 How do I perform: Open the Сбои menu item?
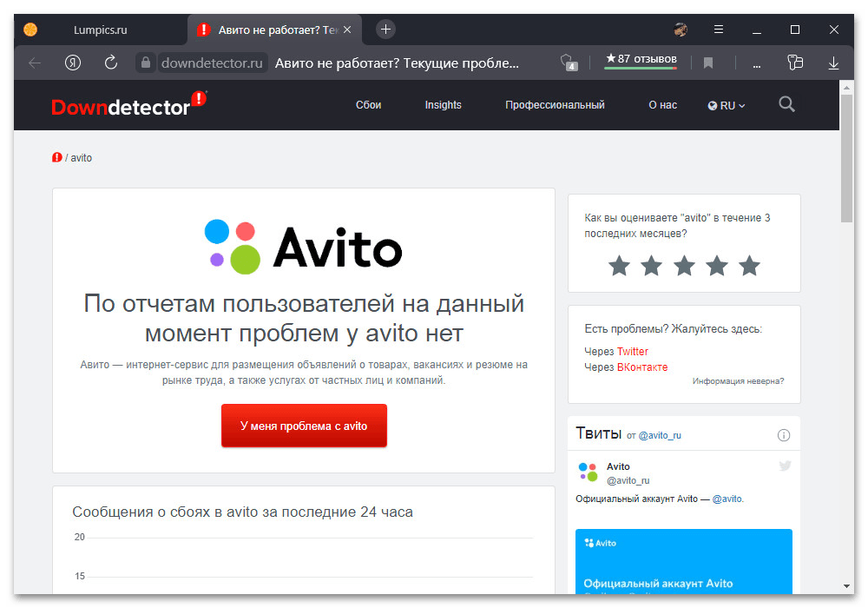pos(368,104)
